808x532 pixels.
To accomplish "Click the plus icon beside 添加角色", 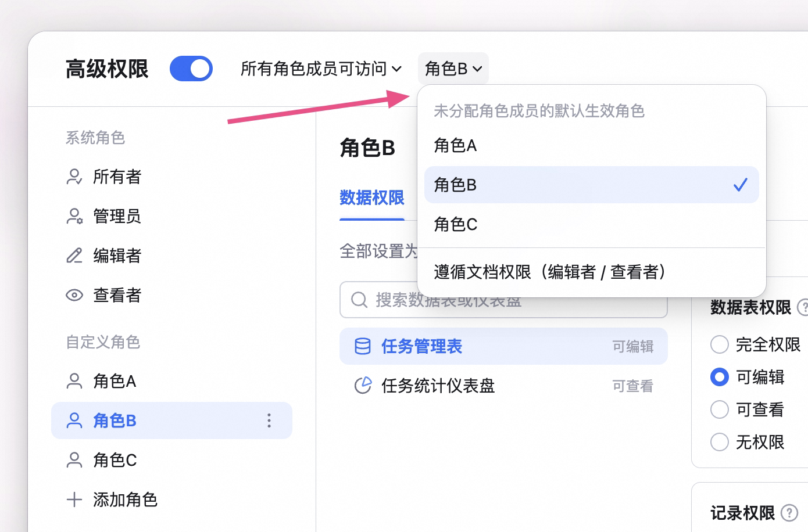I will click(x=74, y=499).
